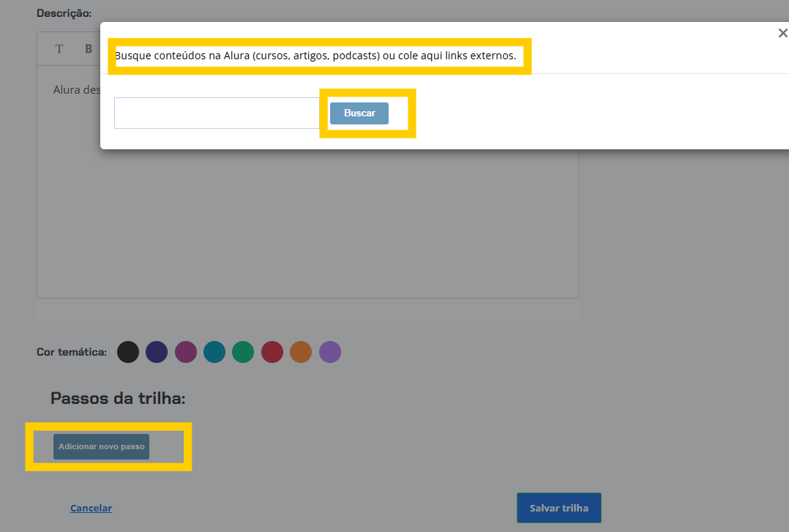
Task: Save with the Salvar trilha button
Action: coord(558,508)
